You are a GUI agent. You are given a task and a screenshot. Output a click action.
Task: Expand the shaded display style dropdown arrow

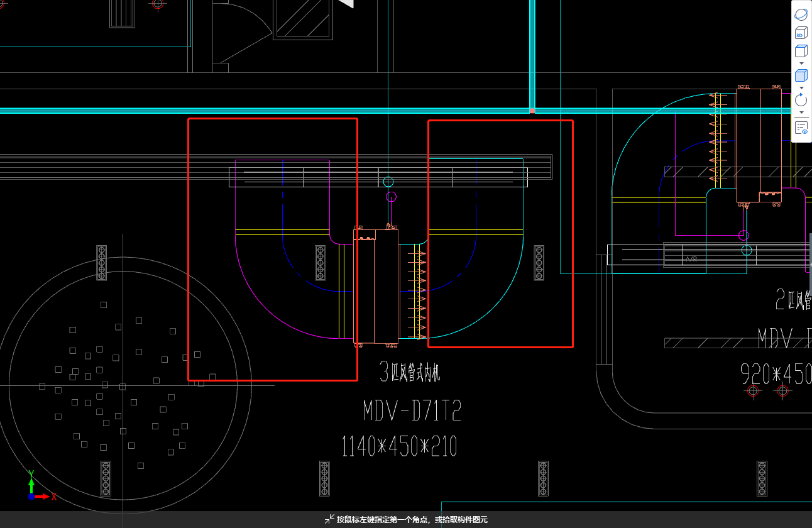801,87
